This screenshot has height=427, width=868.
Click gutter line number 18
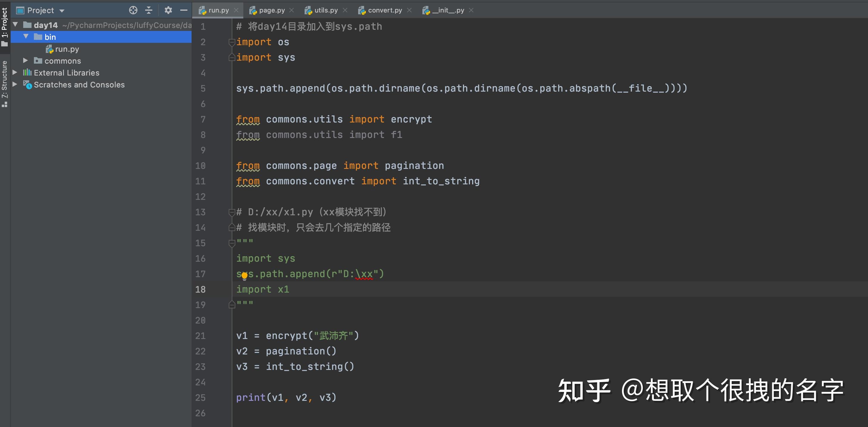[x=200, y=289]
